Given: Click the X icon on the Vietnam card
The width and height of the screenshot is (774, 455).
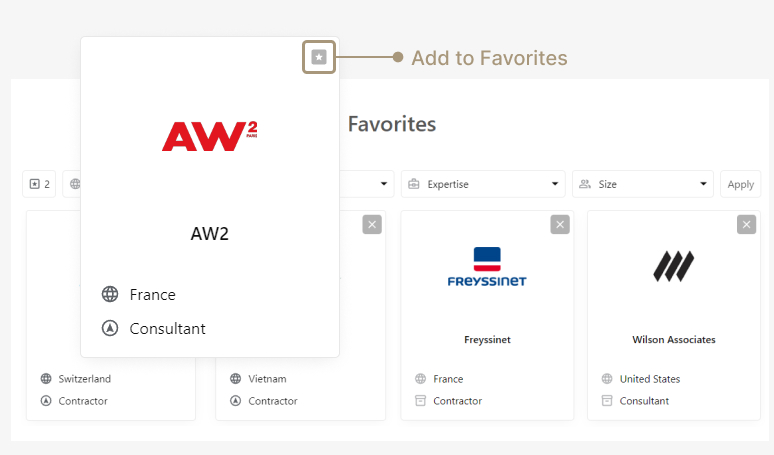Looking at the screenshot, I should 372,225.
